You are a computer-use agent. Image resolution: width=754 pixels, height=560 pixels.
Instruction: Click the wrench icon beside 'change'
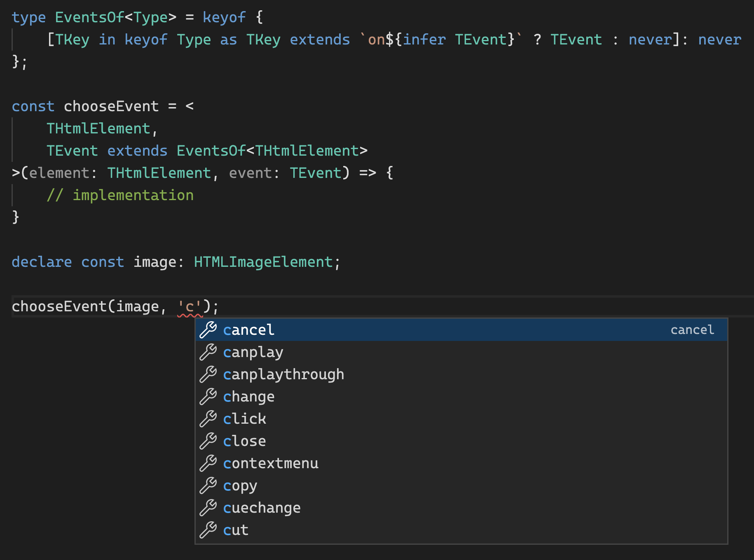208,397
